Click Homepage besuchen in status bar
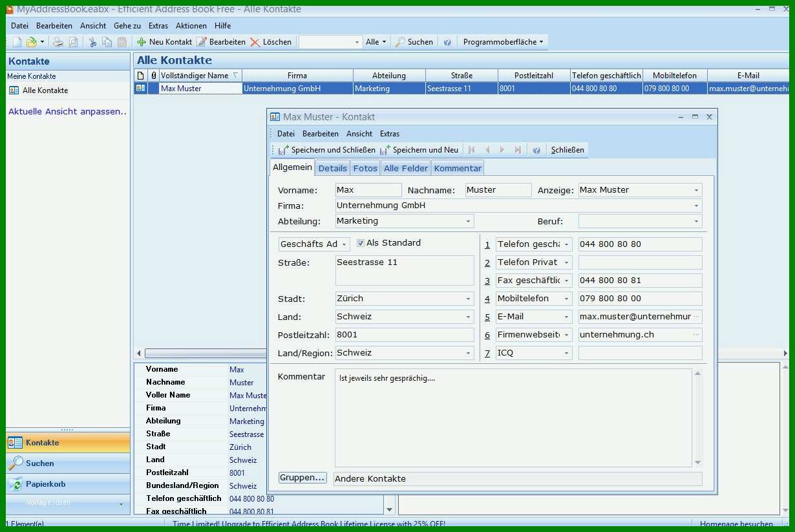This screenshot has width=795, height=532. [736, 524]
